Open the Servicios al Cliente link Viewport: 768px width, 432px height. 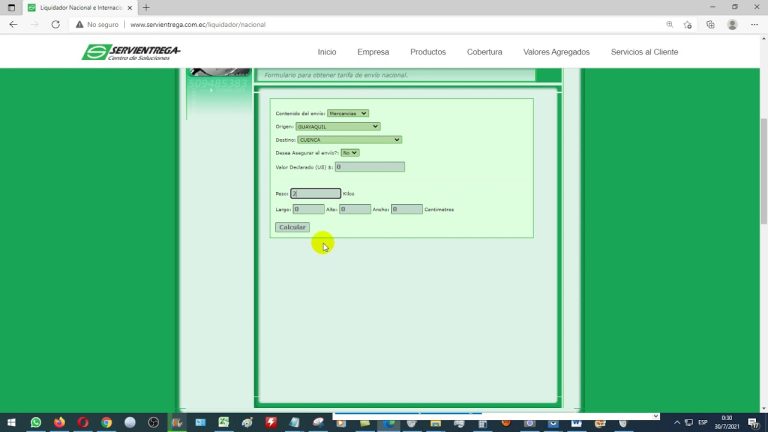(644, 52)
